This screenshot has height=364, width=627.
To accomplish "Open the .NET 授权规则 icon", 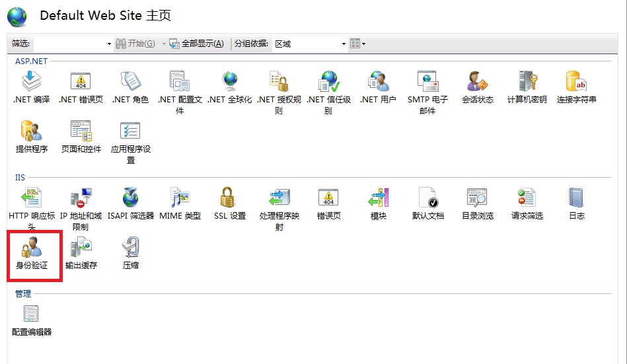I will [x=279, y=82].
